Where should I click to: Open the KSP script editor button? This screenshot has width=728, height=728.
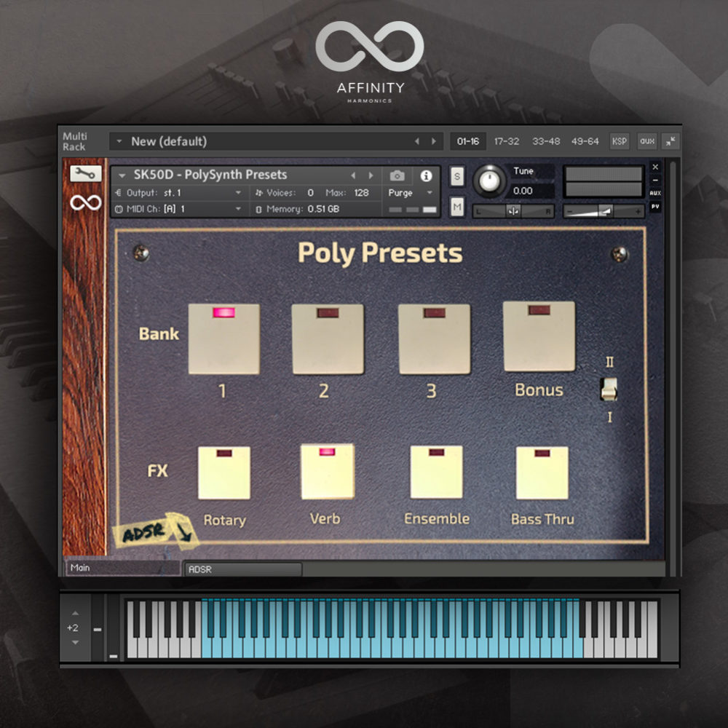[619, 141]
